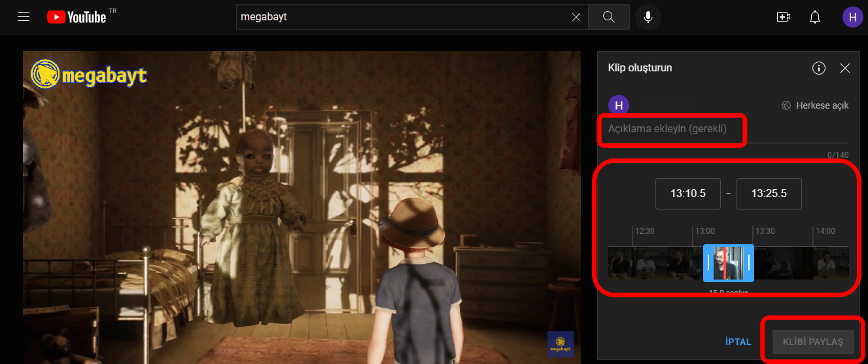This screenshot has height=364, width=868.
Task: Click the magnifier search button
Action: pyautogui.click(x=608, y=17)
